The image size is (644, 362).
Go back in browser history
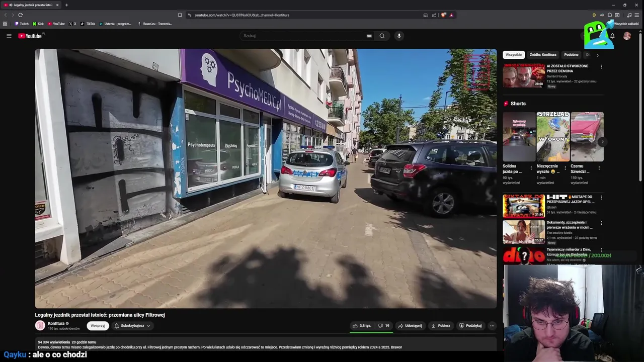6,15
